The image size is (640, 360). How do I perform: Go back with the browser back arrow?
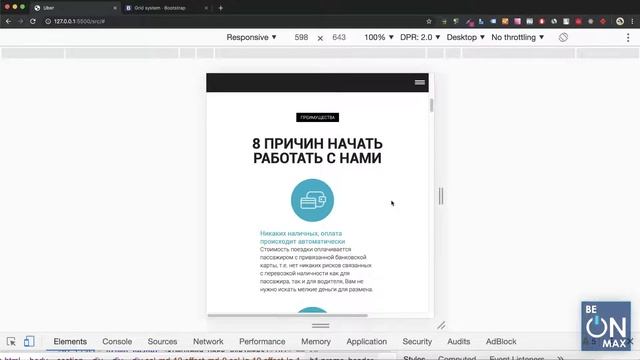pos(9,21)
